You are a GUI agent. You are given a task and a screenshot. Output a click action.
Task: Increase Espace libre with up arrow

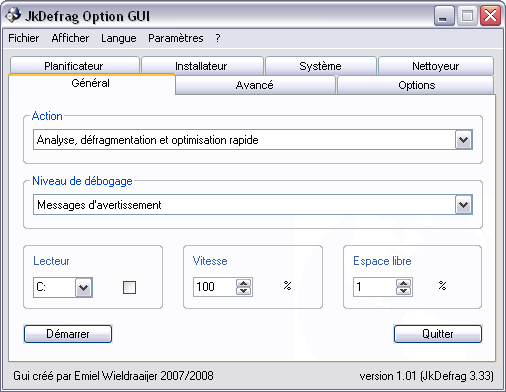click(404, 283)
